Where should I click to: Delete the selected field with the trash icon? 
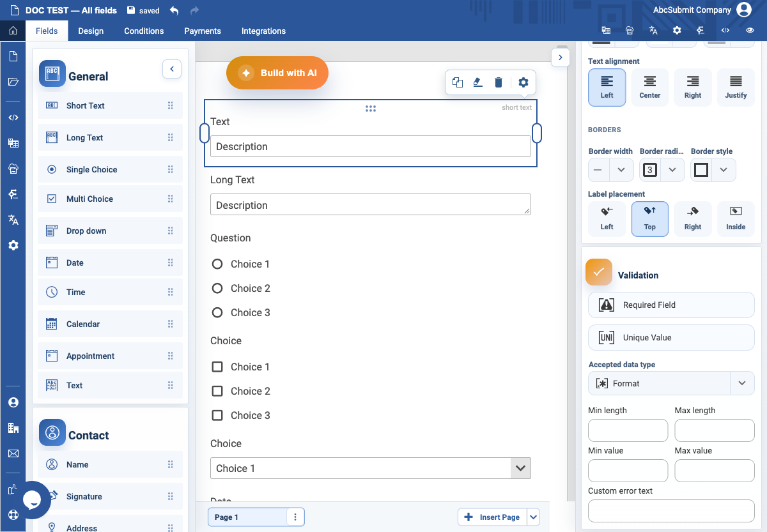(499, 82)
